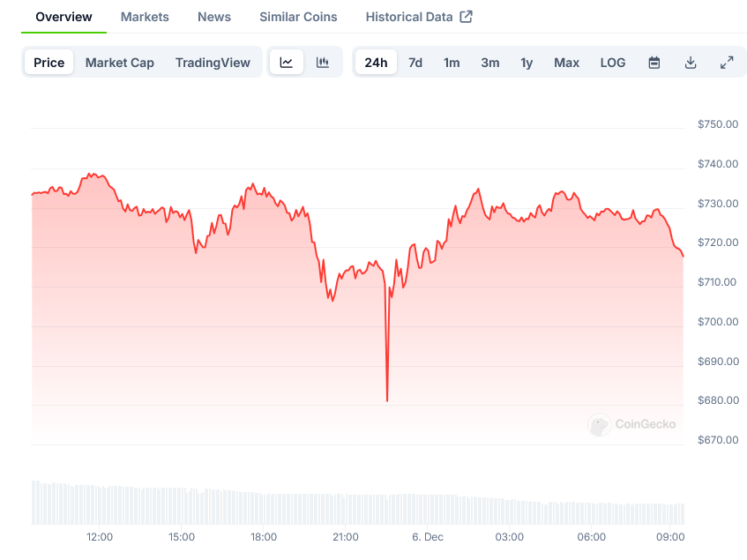
Task: Switch chart to Market Cap
Action: point(120,63)
